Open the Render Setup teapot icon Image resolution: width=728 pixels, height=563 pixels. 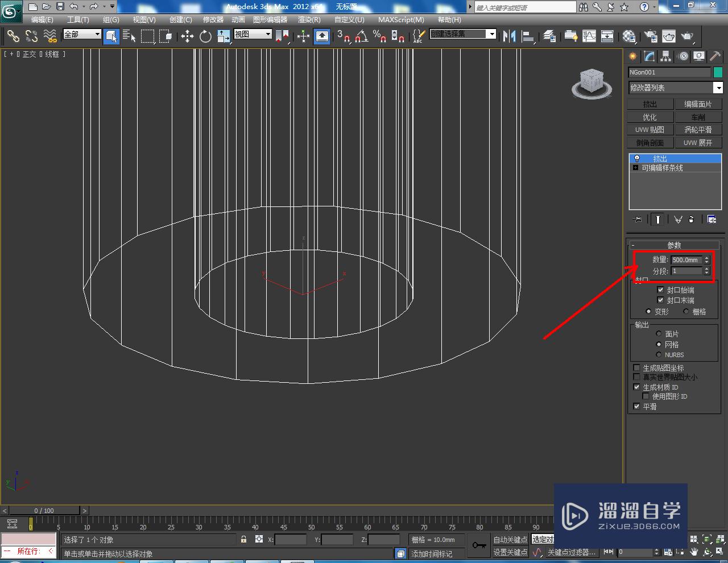click(x=651, y=36)
